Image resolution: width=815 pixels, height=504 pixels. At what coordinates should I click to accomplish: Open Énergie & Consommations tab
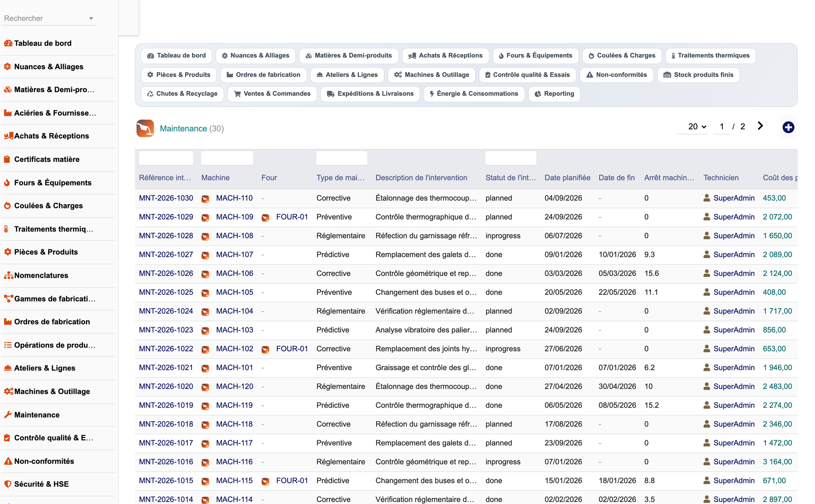(x=474, y=94)
